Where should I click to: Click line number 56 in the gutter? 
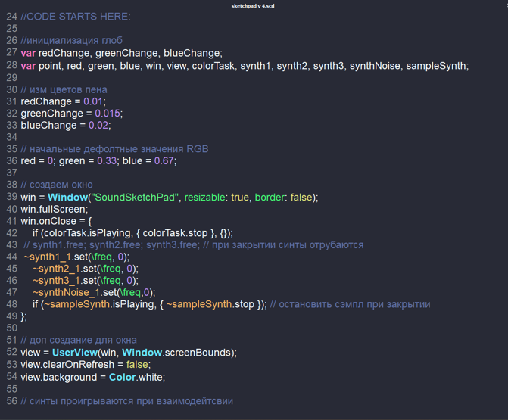[x=11, y=401]
